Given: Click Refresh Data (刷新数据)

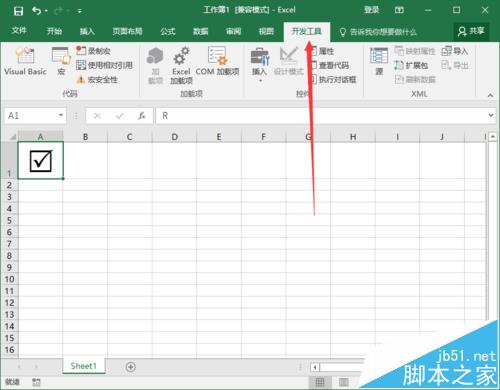Looking at the screenshot, I should (415, 79).
